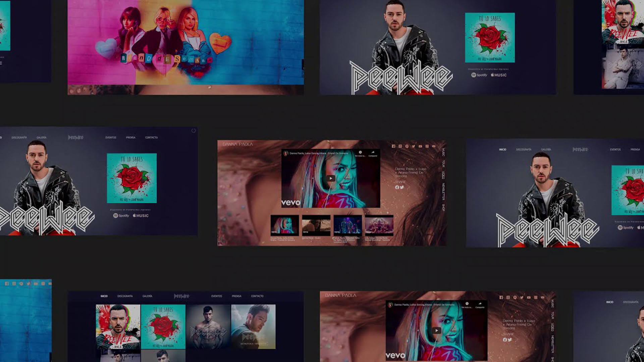Open Spotify link in middle-left PeeWee mockup

coord(121,216)
